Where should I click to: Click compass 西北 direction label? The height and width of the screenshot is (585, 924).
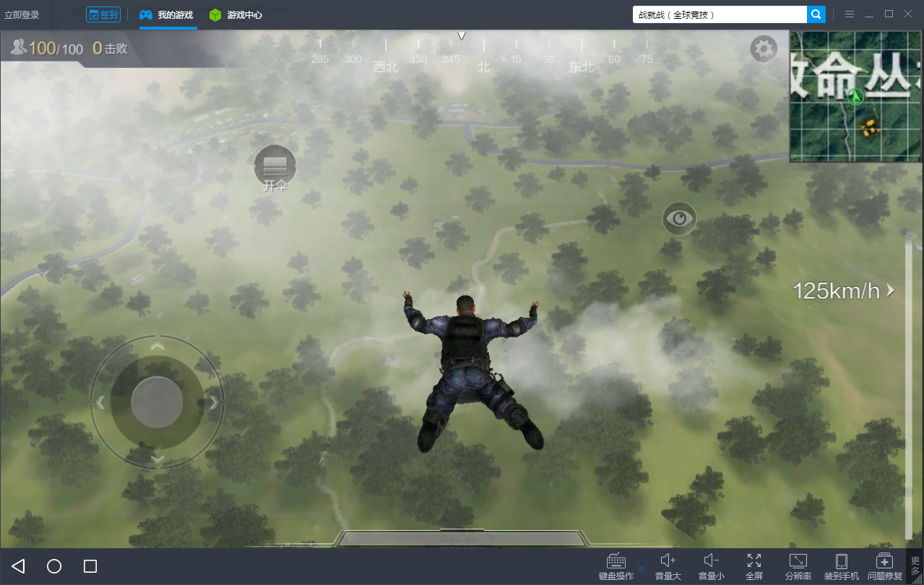(386, 67)
